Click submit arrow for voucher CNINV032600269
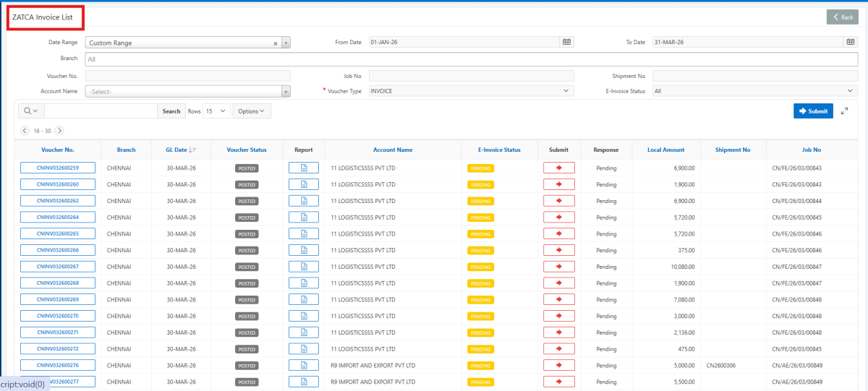This screenshot has width=868, height=391. [559, 299]
